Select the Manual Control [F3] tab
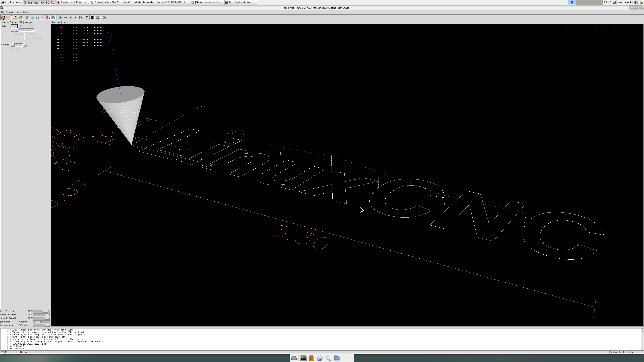The width and height of the screenshot is (644, 362). click(x=12, y=22)
